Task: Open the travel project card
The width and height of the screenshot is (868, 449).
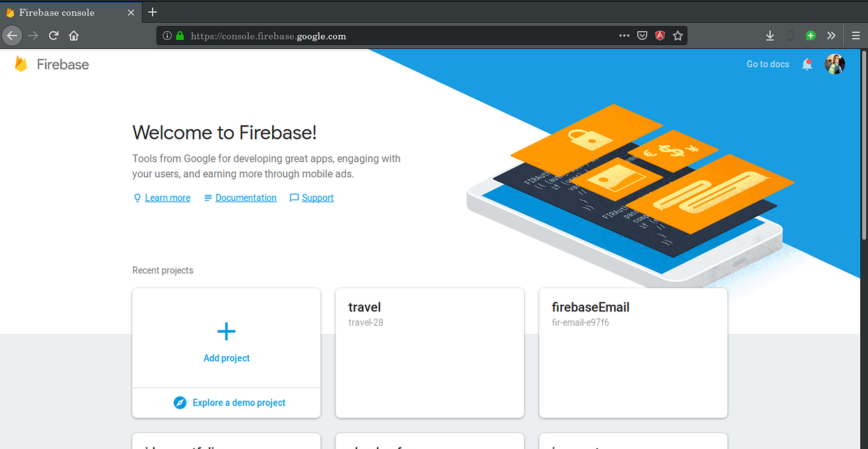Action: click(430, 352)
